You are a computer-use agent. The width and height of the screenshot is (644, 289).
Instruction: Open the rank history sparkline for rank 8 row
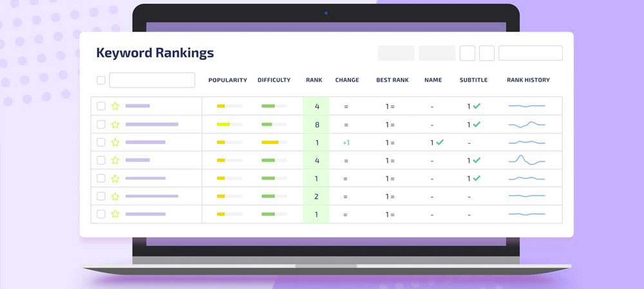point(527,124)
